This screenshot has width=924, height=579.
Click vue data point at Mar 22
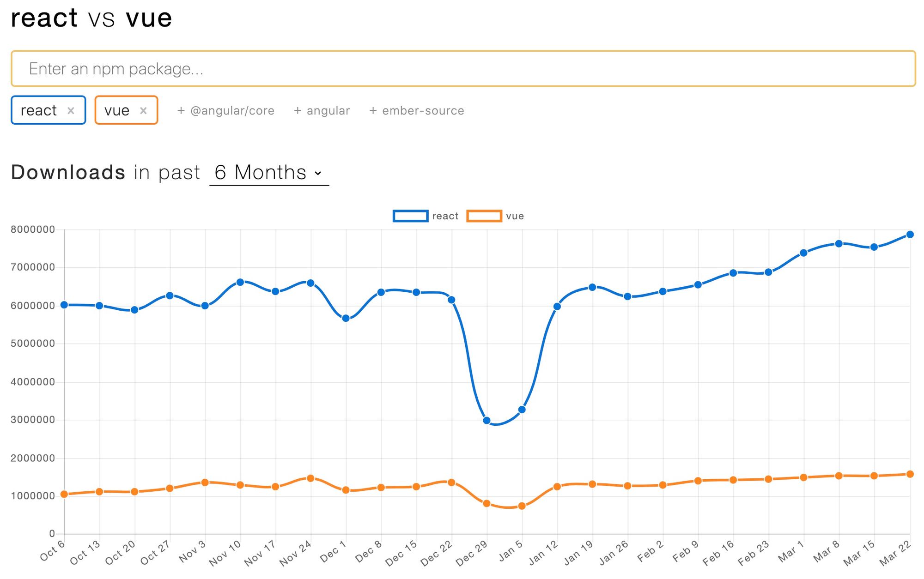pos(910,474)
